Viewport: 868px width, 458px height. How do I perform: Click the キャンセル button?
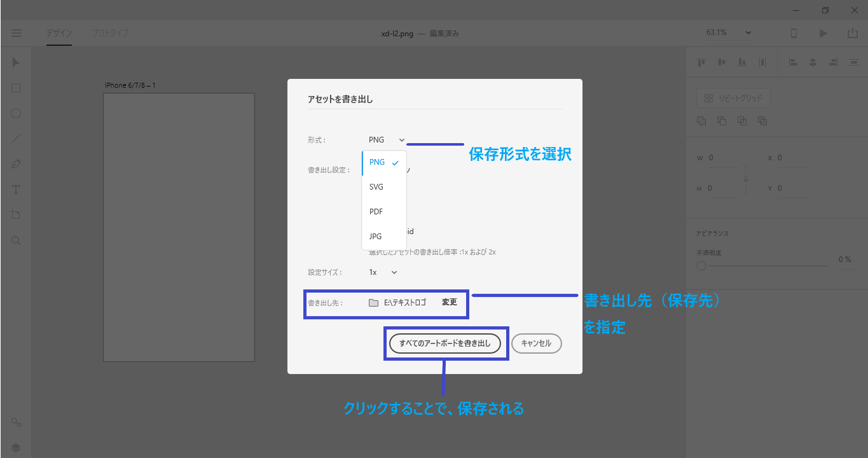(536, 343)
